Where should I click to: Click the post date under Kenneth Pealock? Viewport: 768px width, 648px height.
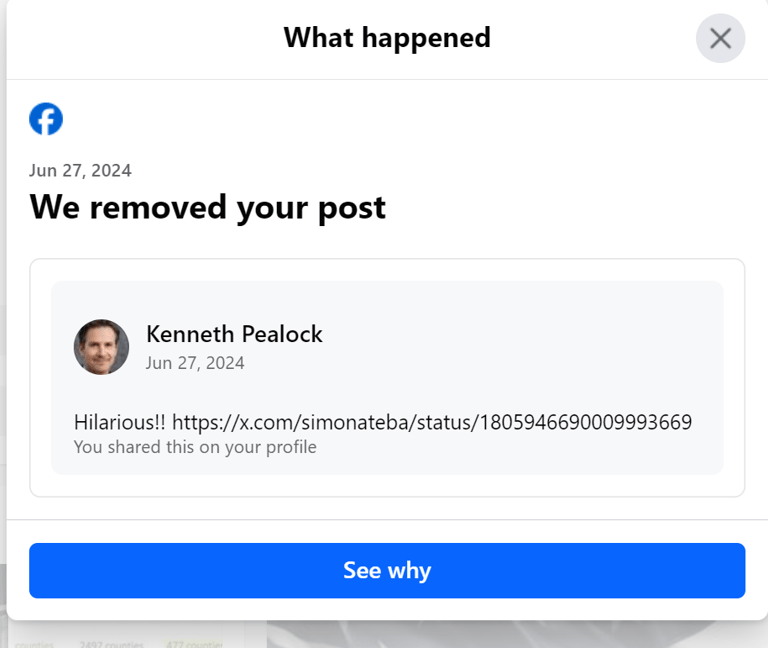tap(195, 363)
